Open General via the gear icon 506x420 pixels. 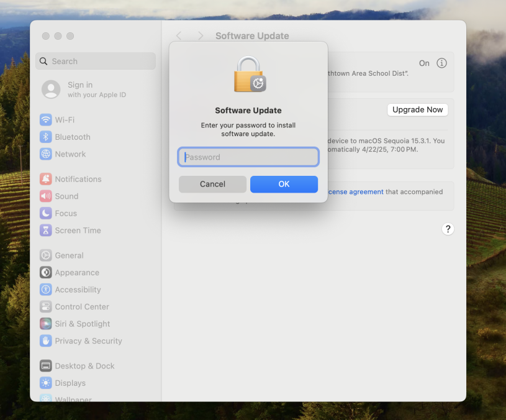(45, 255)
